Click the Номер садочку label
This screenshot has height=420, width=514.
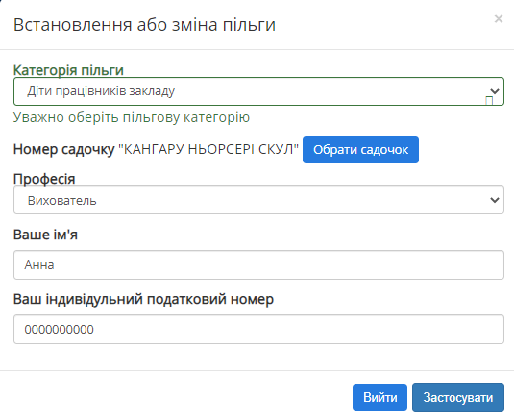pyautogui.click(x=64, y=150)
